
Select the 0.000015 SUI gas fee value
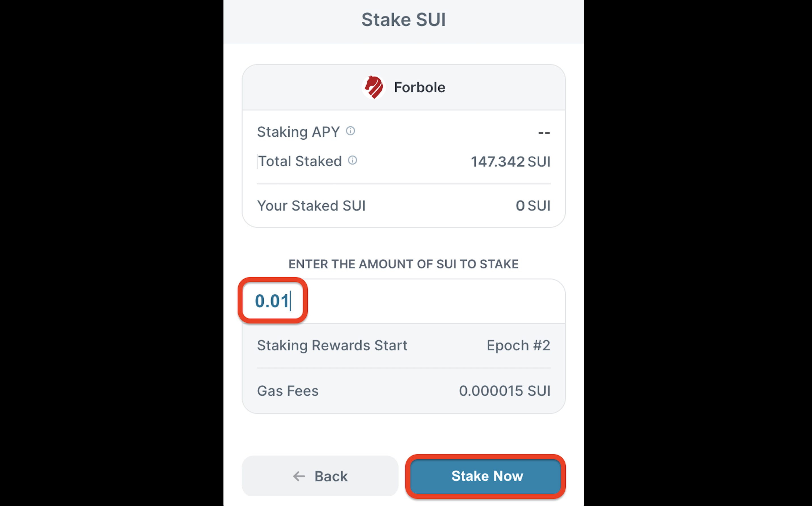coord(505,390)
